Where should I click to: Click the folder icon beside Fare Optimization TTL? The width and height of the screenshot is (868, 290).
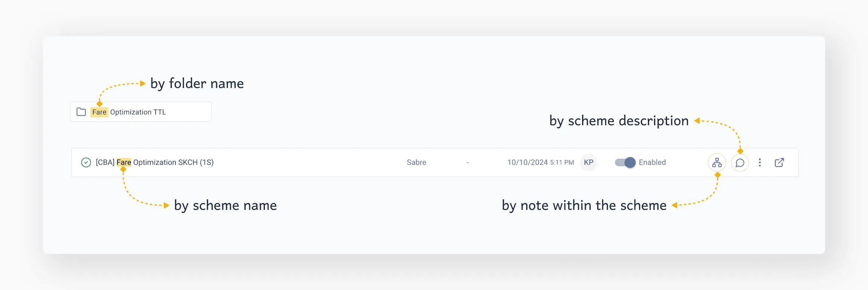[81, 111]
